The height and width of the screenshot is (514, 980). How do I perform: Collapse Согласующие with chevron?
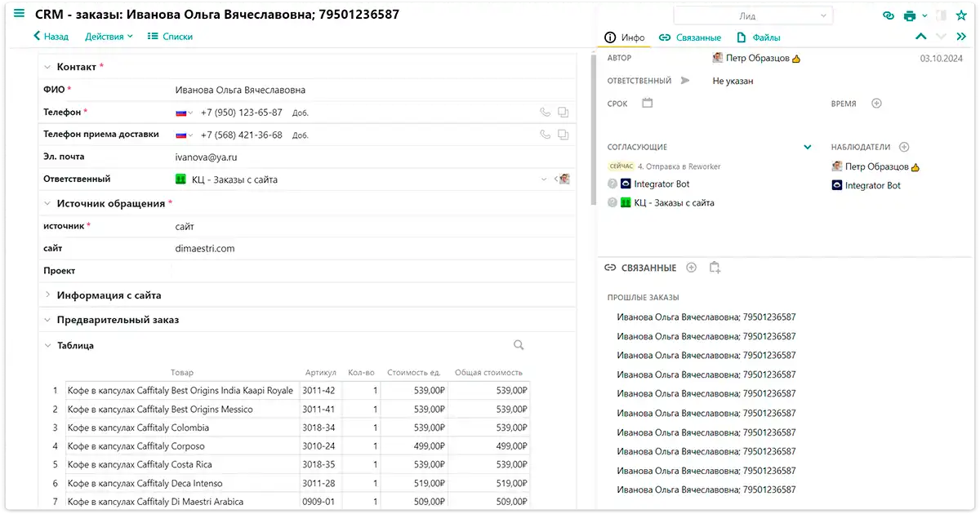coord(808,148)
